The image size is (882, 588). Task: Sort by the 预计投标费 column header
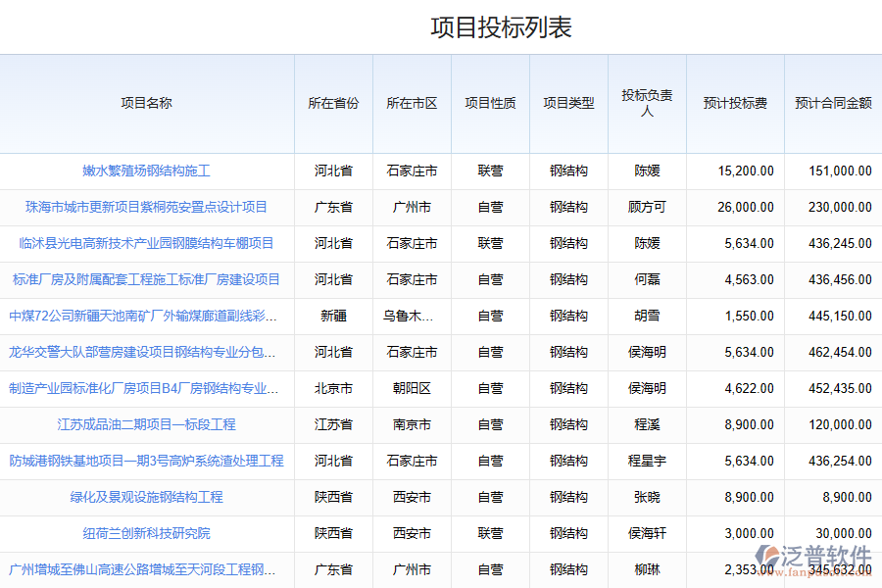[x=735, y=103]
